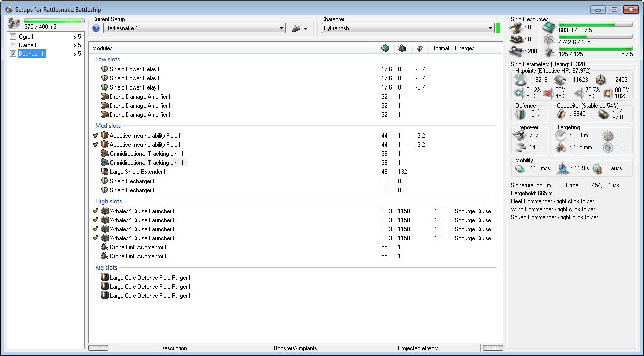Expand the arrow beside the ship browser icon

[305, 29]
